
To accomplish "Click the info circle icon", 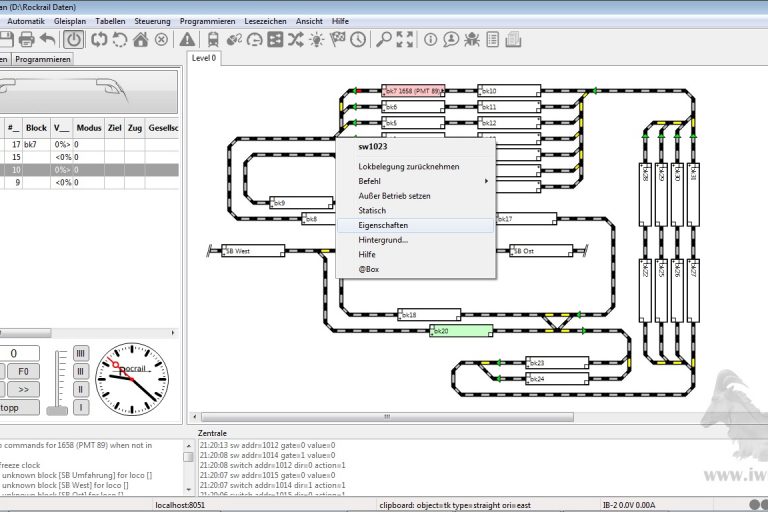I will tap(430, 40).
